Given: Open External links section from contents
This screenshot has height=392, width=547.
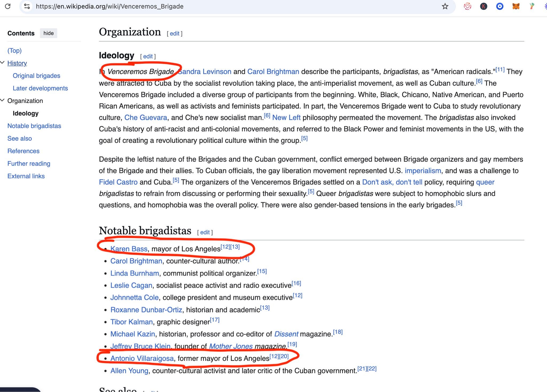Looking at the screenshot, I should pos(26,176).
